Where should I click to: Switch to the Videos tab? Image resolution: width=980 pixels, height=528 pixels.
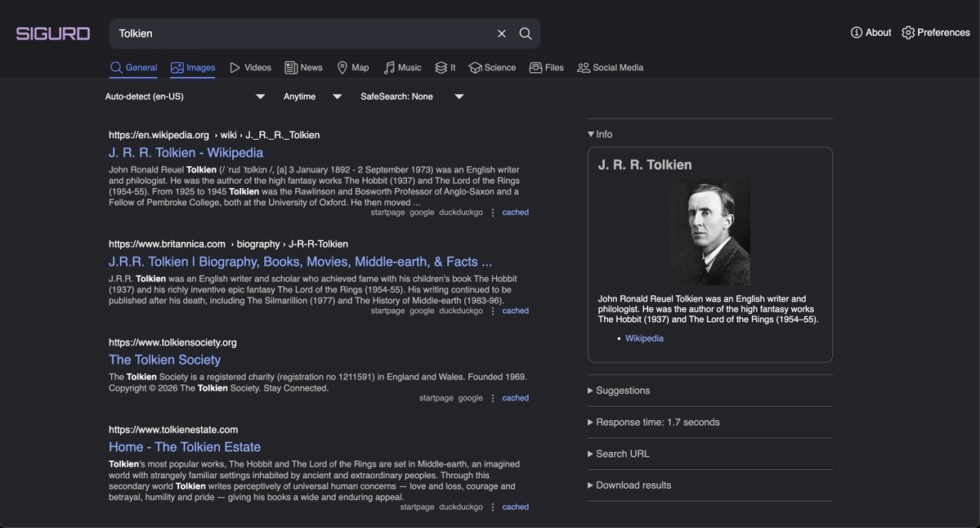pos(251,68)
